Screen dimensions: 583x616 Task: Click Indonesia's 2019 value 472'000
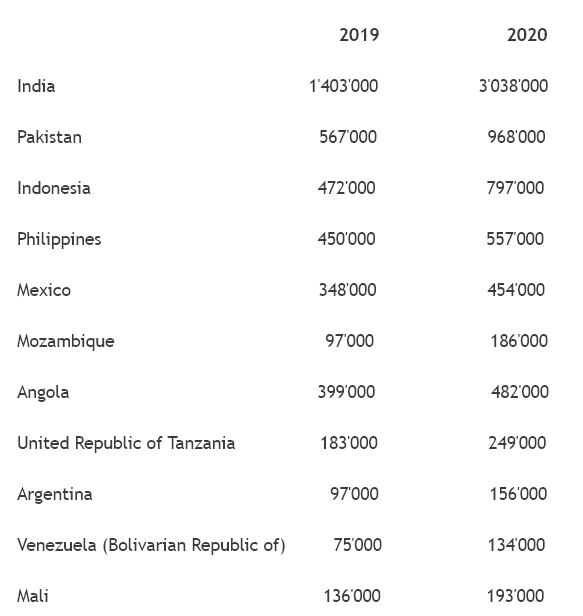(x=346, y=188)
